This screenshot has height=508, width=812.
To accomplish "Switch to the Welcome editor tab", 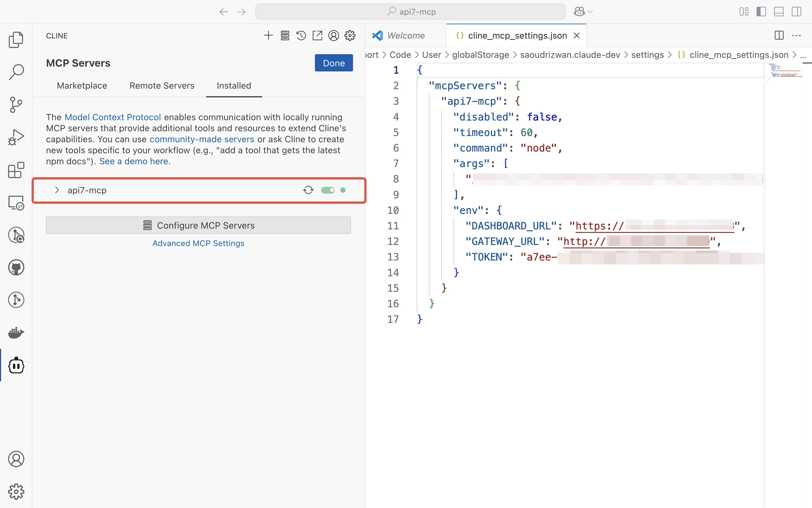I will coord(406,36).
